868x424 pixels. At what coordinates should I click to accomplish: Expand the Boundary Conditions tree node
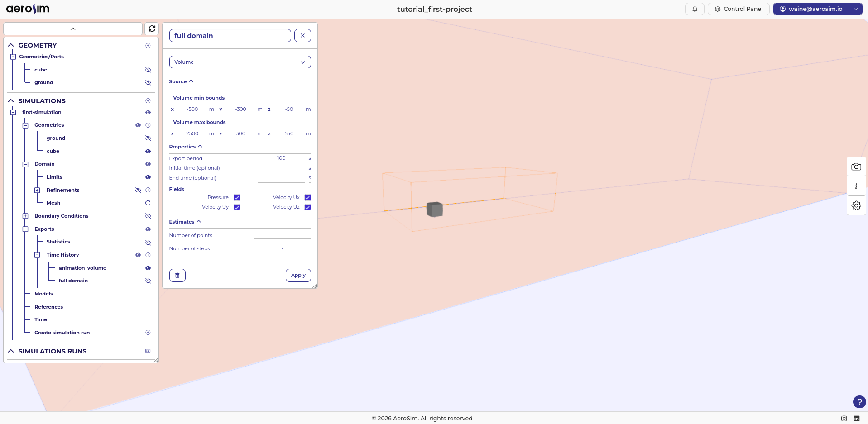(25, 216)
